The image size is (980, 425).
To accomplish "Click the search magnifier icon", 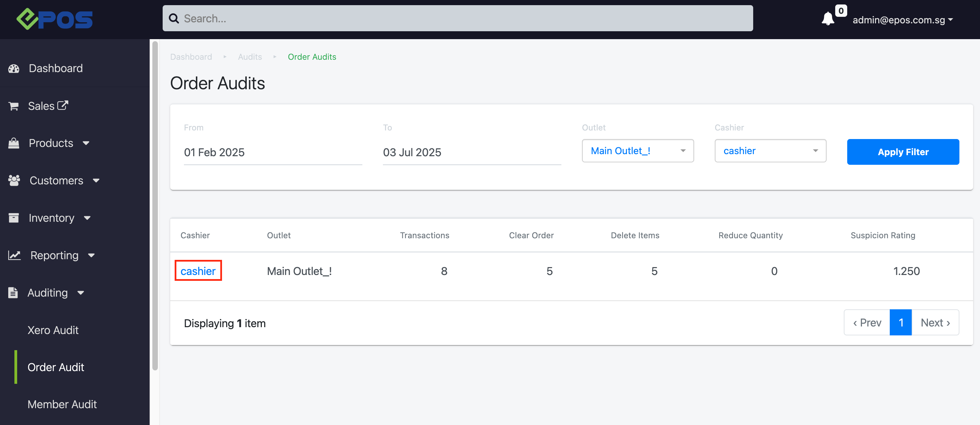I will point(174,19).
